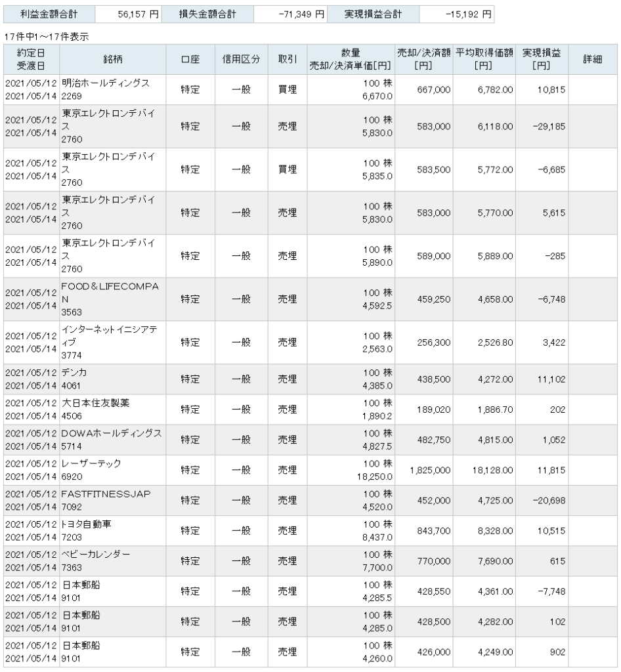Select トヨタ自動車 7203 stock name
The image size is (621, 672).
[x=86, y=531]
